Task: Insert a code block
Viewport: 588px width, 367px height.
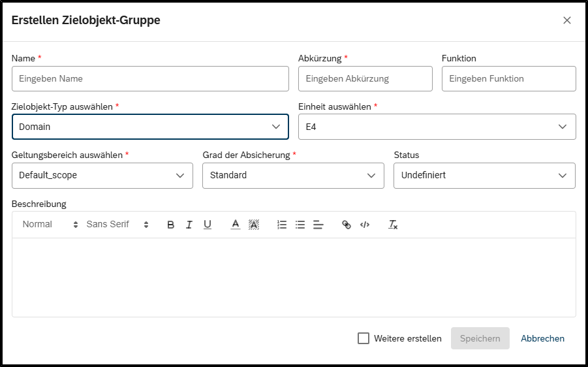Action: 365,225
